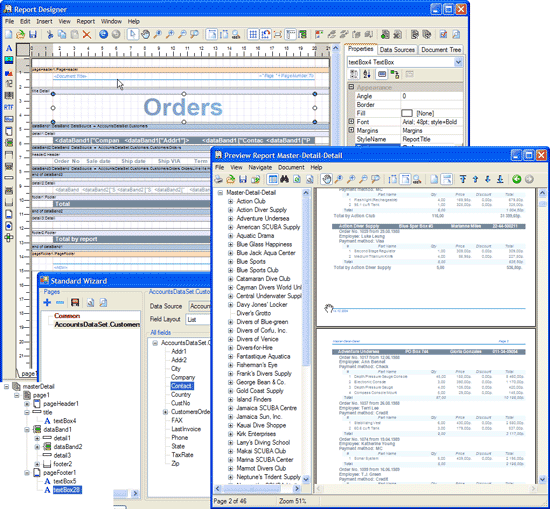Expand the Margins property row

351,130
